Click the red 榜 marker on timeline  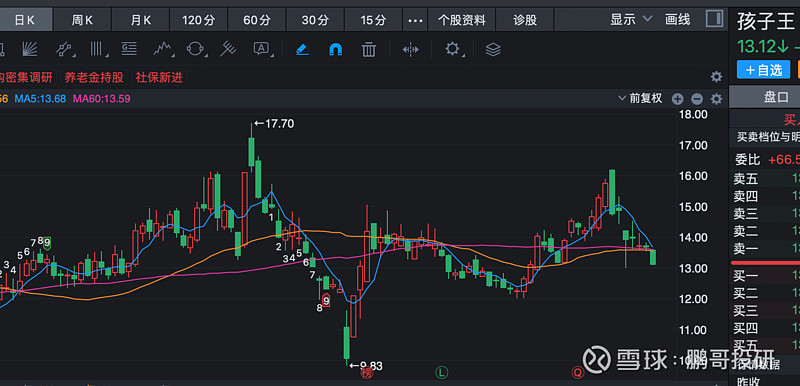366,373
